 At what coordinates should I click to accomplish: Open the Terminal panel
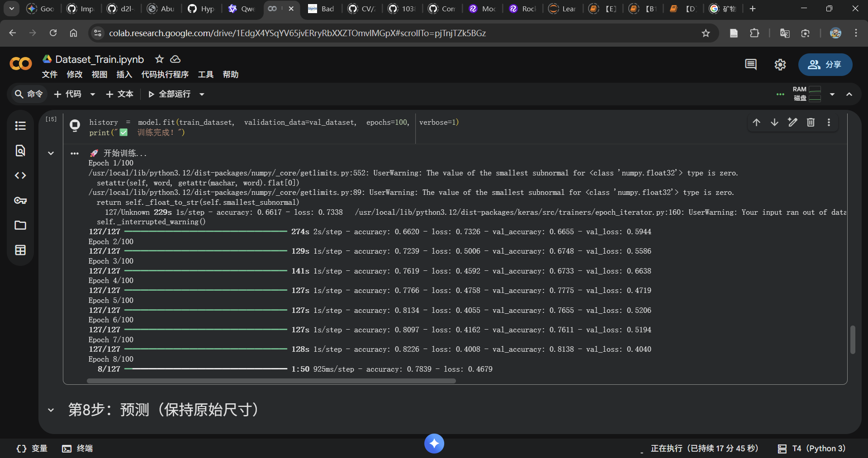point(77,448)
